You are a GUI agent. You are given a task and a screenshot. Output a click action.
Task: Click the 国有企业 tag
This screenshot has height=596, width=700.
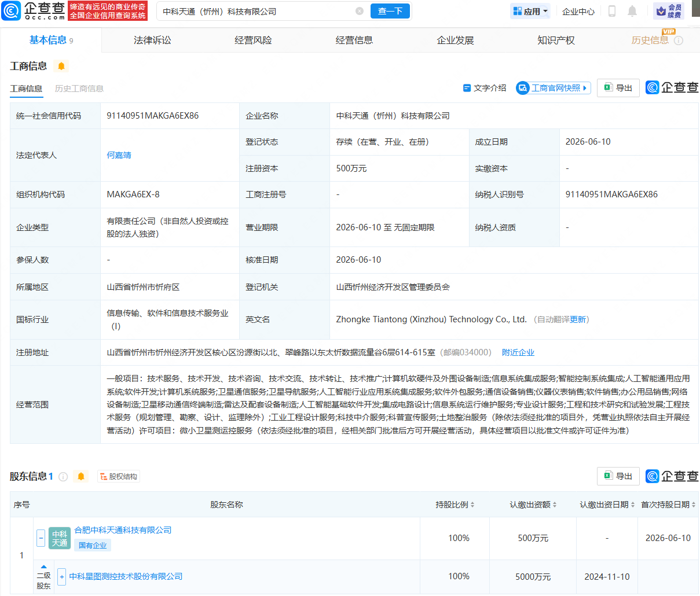(x=93, y=545)
